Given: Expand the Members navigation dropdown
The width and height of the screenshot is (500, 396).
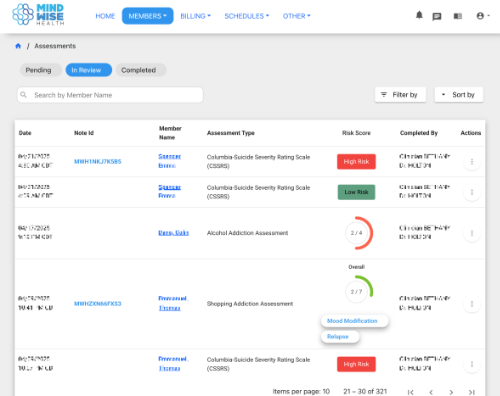Looking at the screenshot, I should pos(147,16).
